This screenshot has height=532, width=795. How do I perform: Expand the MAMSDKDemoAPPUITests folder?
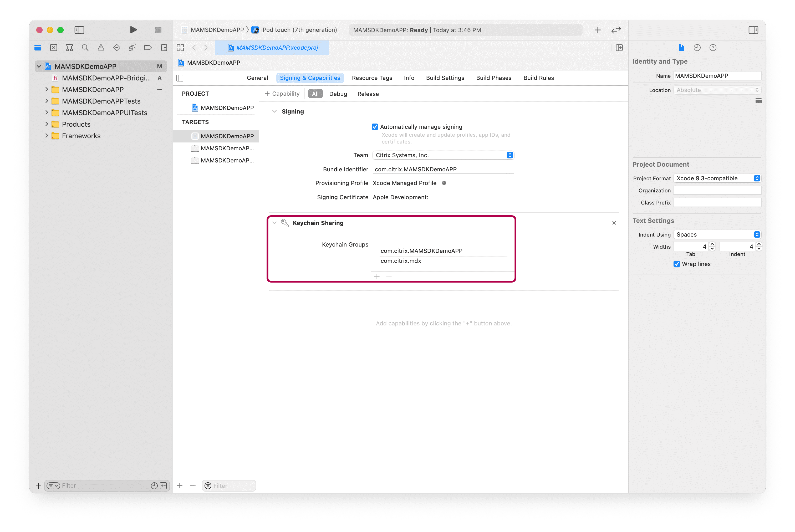47,113
